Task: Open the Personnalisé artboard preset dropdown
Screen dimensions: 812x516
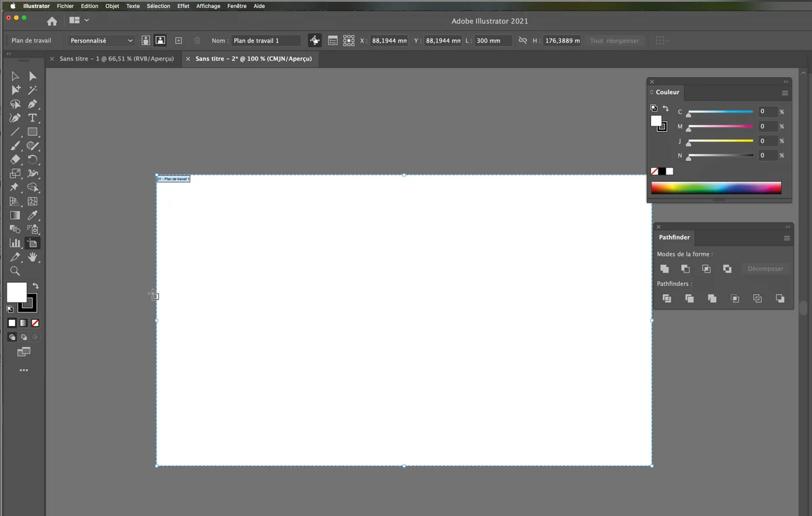Action: (101, 41)
